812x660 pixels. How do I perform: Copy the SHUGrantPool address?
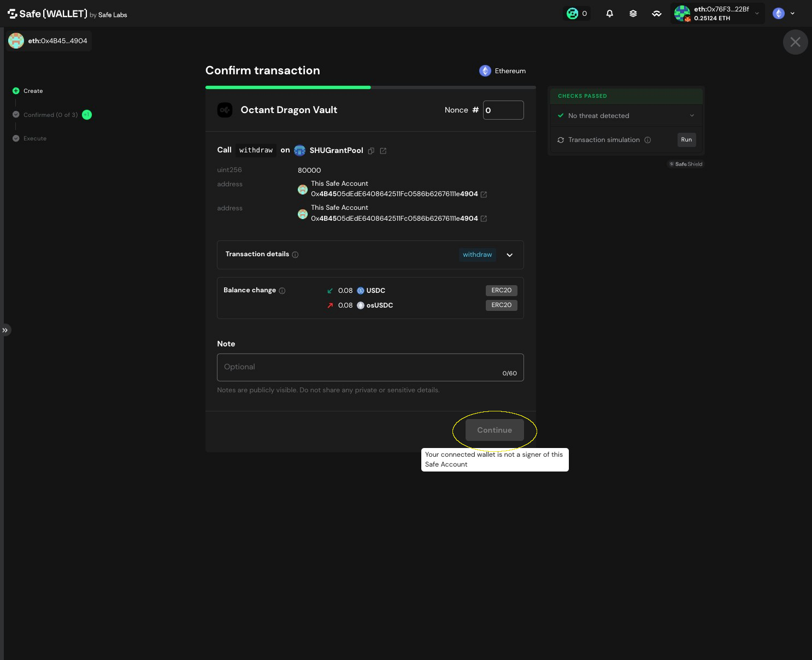coord(371,151)
